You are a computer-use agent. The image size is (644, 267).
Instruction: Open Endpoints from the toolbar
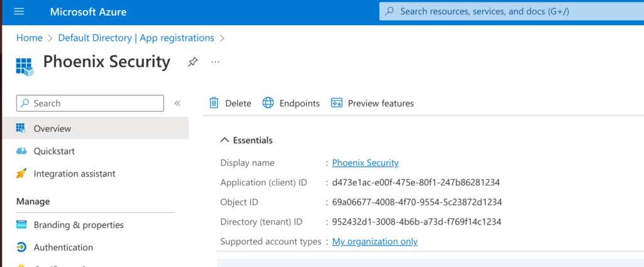point(291,104)
